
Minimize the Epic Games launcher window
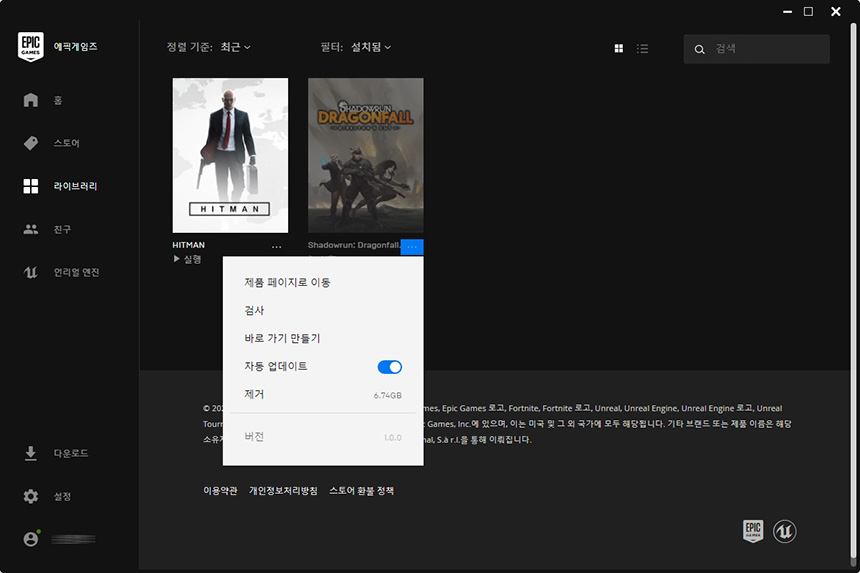click(x=788, y=12)
